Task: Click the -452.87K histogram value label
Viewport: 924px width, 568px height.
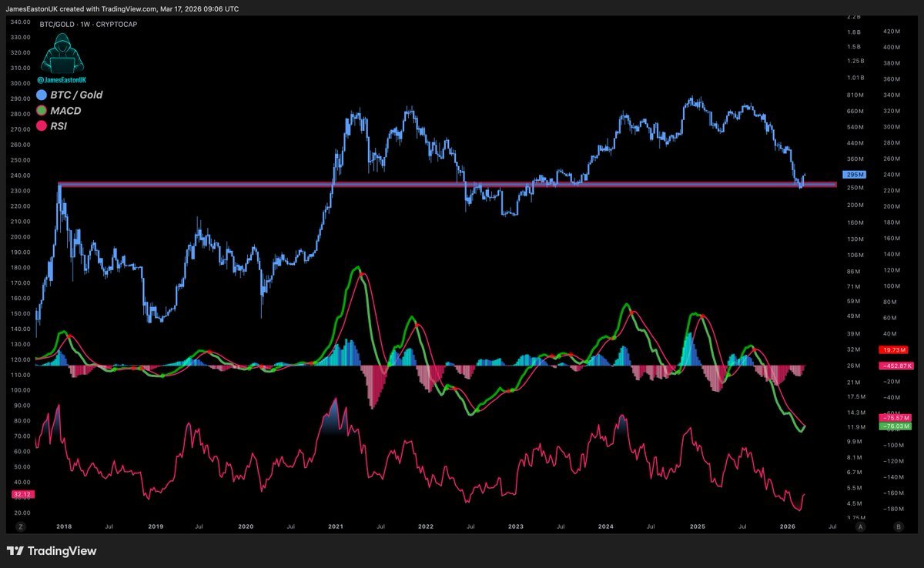Action: (x=895, y=366)
